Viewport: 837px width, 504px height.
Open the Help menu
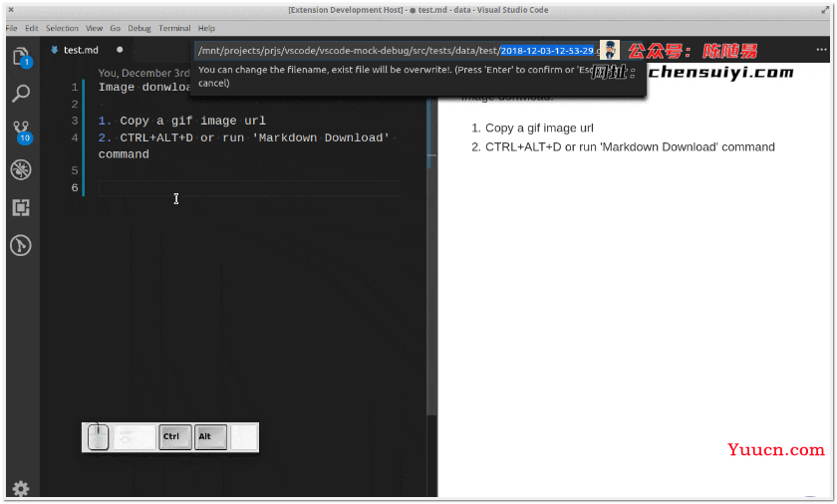tap(206, 28)
